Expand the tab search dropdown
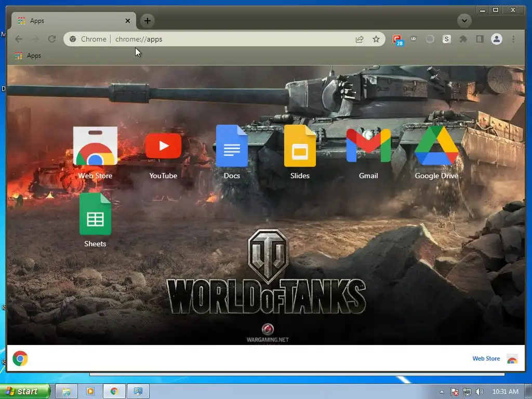The width and height of the screenshot is (532, 399). (464, 21)
